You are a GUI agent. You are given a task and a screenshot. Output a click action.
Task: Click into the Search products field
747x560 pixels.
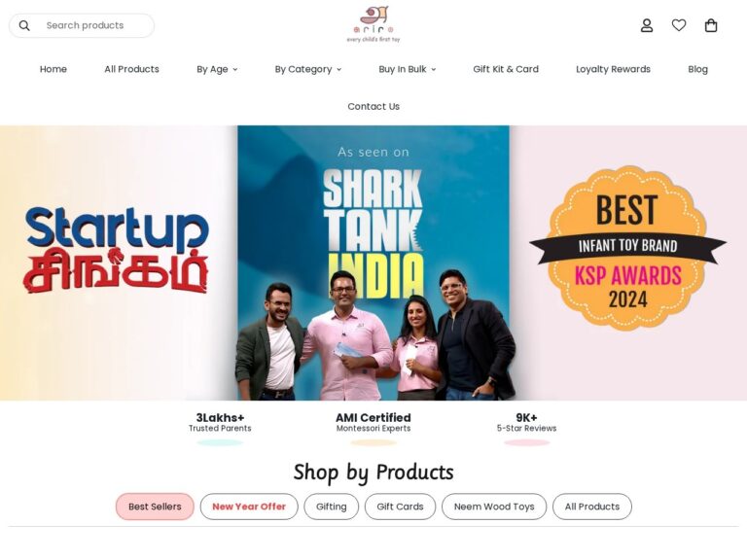click(x=82, y=25)
